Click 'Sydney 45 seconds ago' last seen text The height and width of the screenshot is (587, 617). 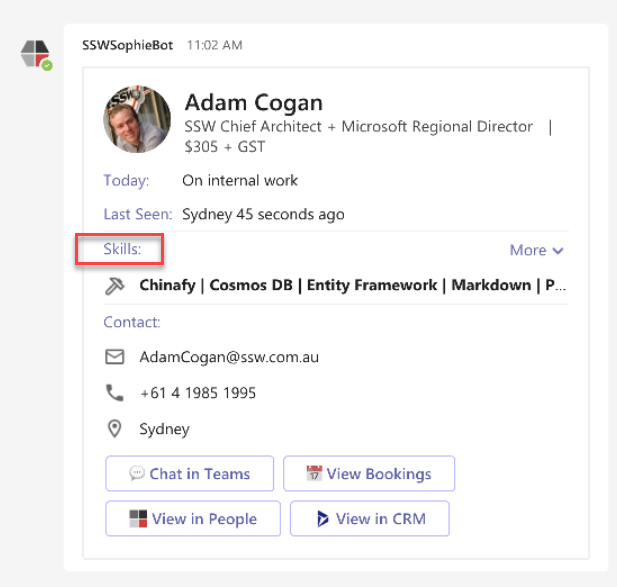263,215
